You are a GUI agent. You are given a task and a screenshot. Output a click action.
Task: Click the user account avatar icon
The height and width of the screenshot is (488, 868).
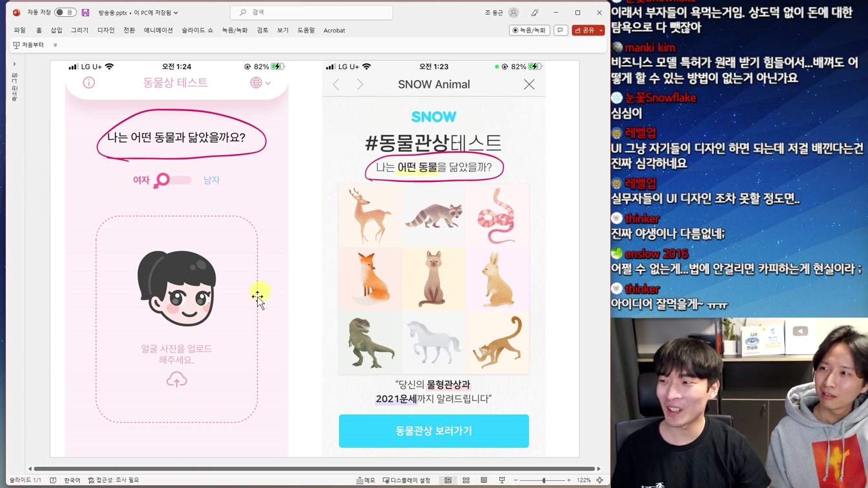coord(513,12)
